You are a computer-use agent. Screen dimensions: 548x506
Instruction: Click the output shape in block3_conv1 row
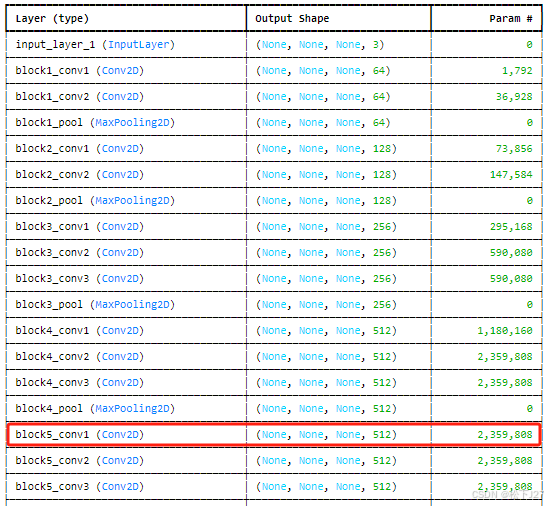pos(326,227)
